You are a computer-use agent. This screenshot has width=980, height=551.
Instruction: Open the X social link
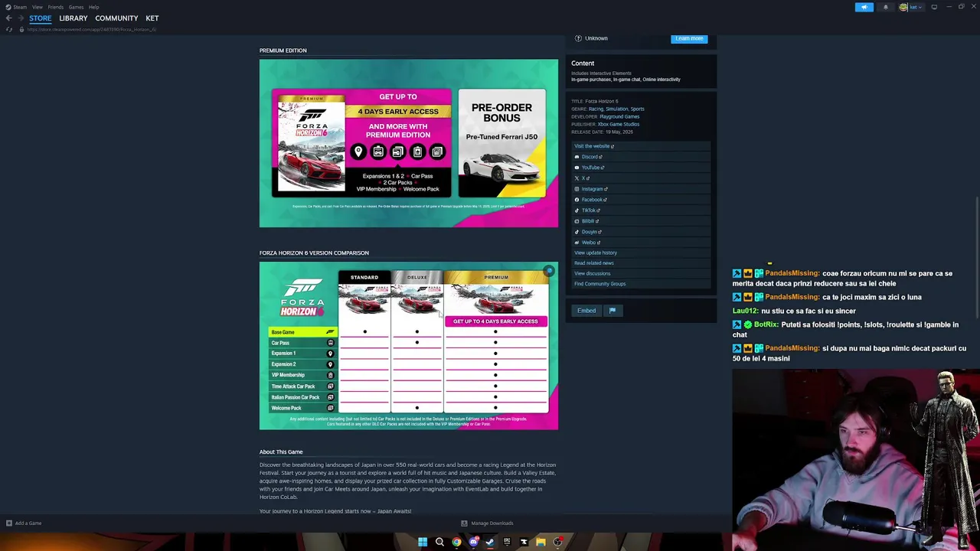pos(582,178)
